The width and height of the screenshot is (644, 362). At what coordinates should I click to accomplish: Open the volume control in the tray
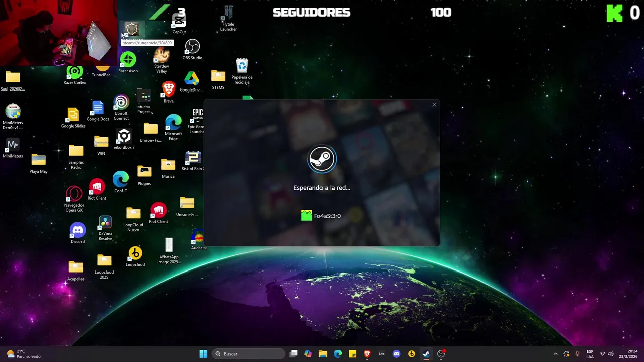611,354
